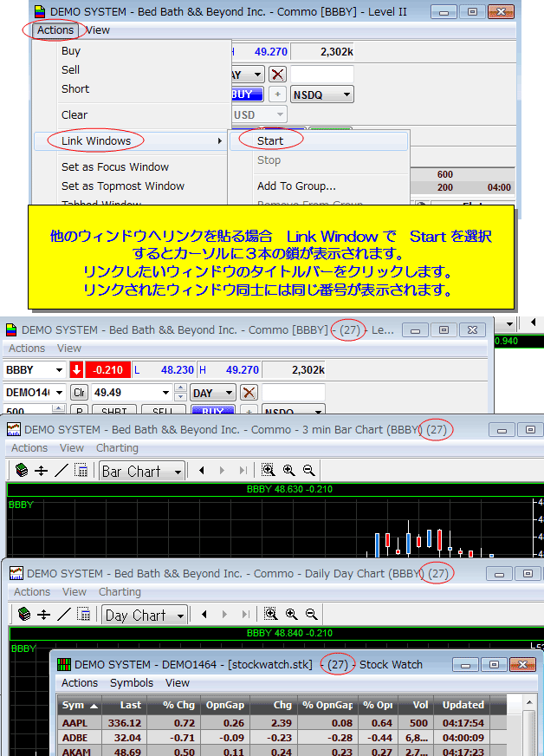This screenshot has width=544, height=756.
Task: Go to previous bars arrow in Day Chart window
Action: [204, 614]
